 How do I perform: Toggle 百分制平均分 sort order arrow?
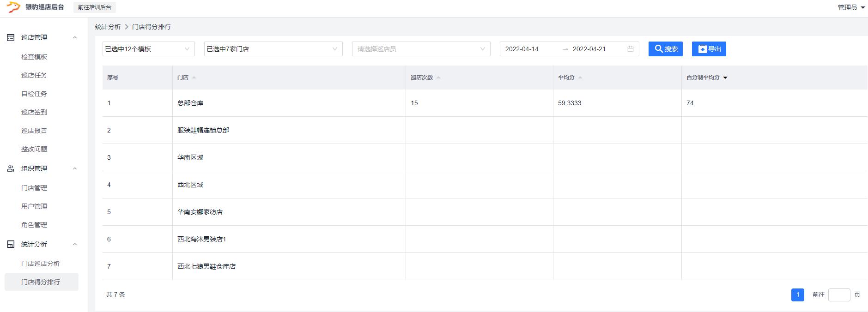click(x=725, y=78)
